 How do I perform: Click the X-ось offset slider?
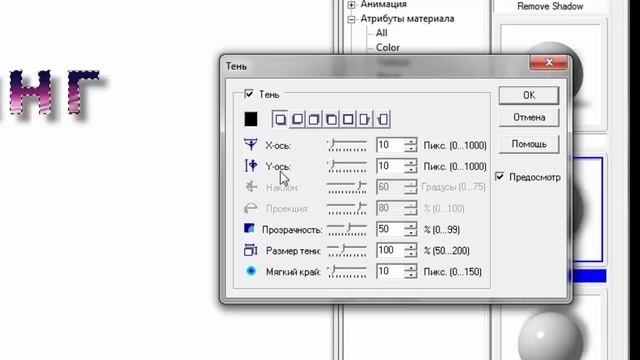point(347,145)
